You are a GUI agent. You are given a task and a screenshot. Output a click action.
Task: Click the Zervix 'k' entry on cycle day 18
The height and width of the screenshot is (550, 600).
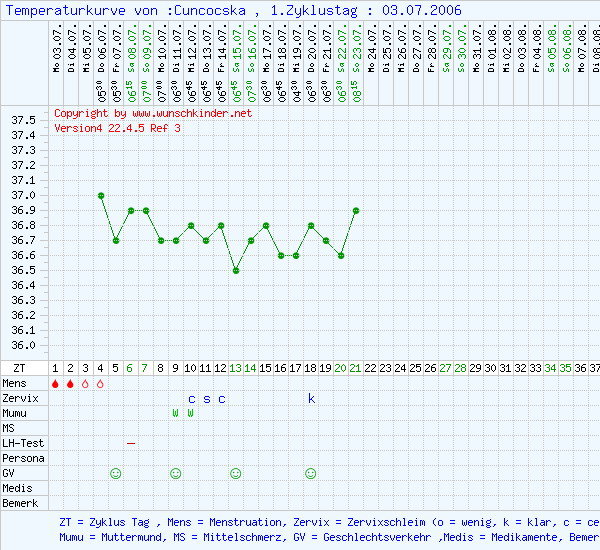click(311, 398)
